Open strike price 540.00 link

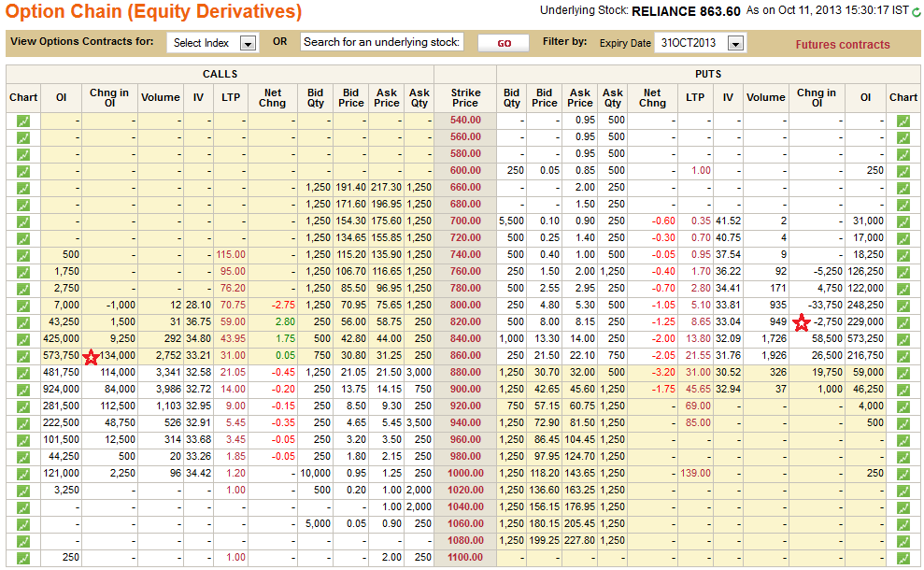(x=465, y=121)
